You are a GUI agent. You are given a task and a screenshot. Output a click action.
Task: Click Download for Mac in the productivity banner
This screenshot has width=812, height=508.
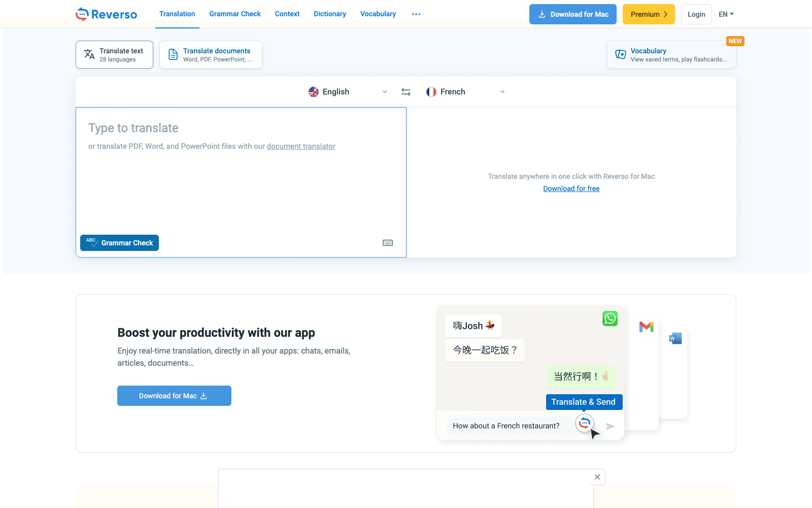point(174,396)
